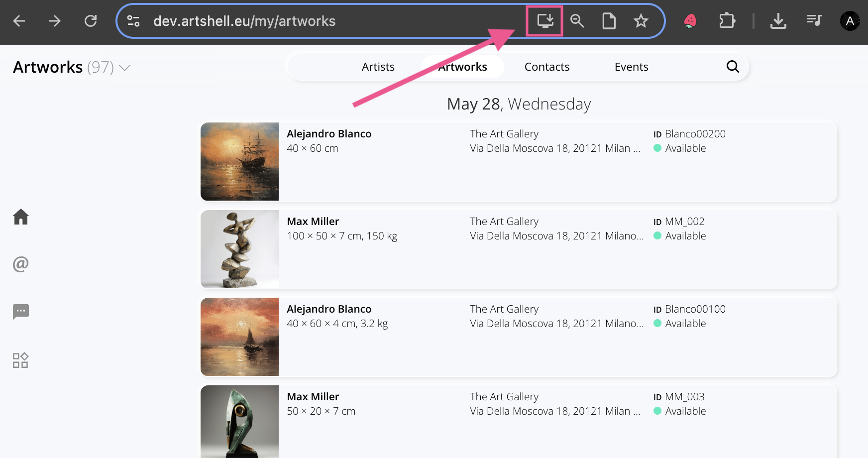Viewport: 868px width, 458px height.
Task: Open the browser extensions puzzle icon
Action: [x=727, y=21]
